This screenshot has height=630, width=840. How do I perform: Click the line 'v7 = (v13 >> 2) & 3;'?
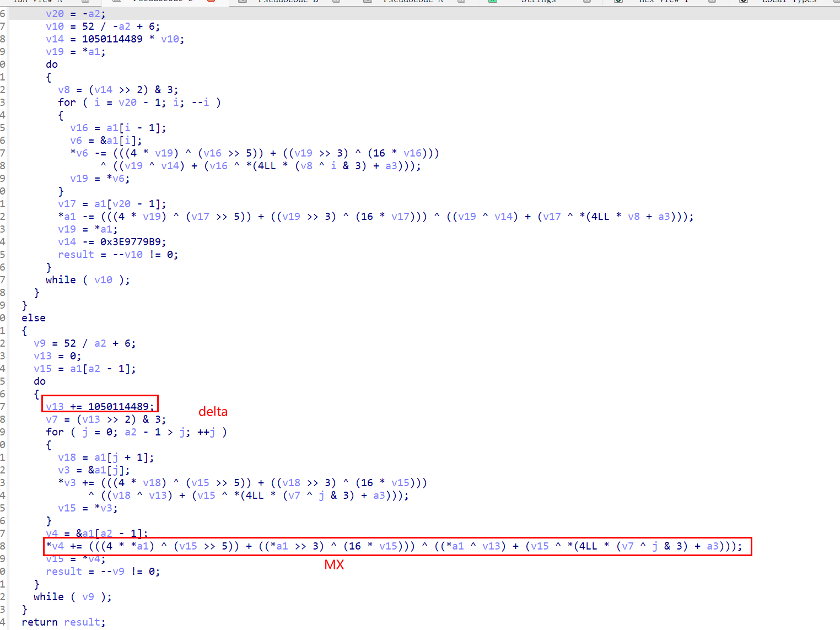(x=106, y=419)
